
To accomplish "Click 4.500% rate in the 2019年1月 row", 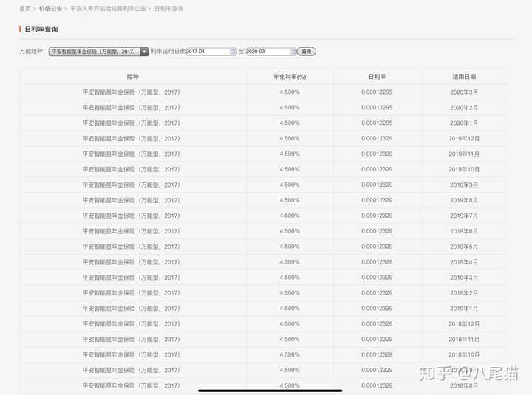I will (x=290, y=309).
